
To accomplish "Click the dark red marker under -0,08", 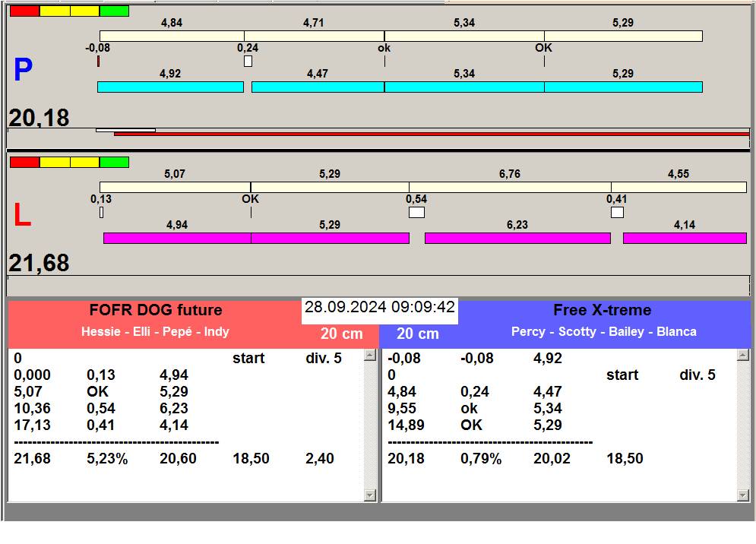I will [x=98, y=62].
